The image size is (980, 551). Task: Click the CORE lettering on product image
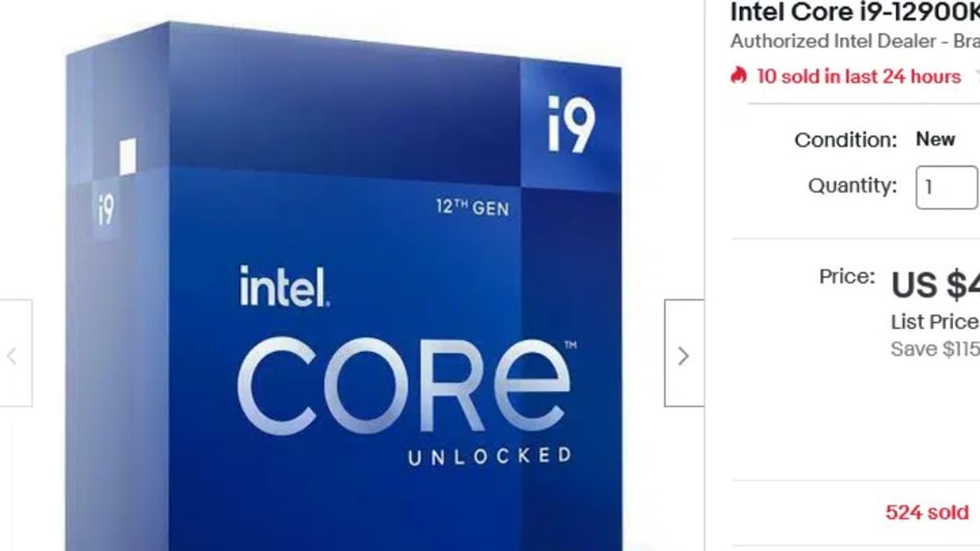404,387
